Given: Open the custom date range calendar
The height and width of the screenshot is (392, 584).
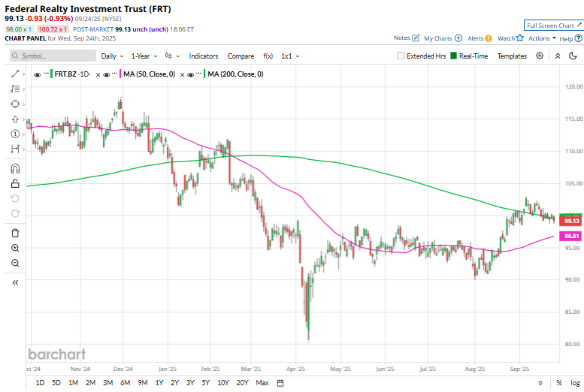Looking at the screenshot, I should tap(280, 383).
